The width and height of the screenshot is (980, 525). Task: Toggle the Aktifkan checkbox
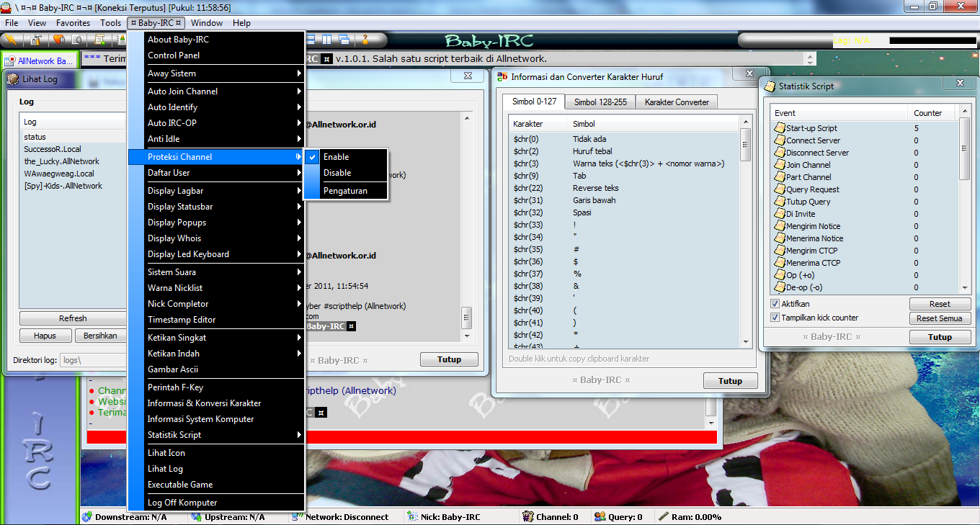tap(775, 304)
